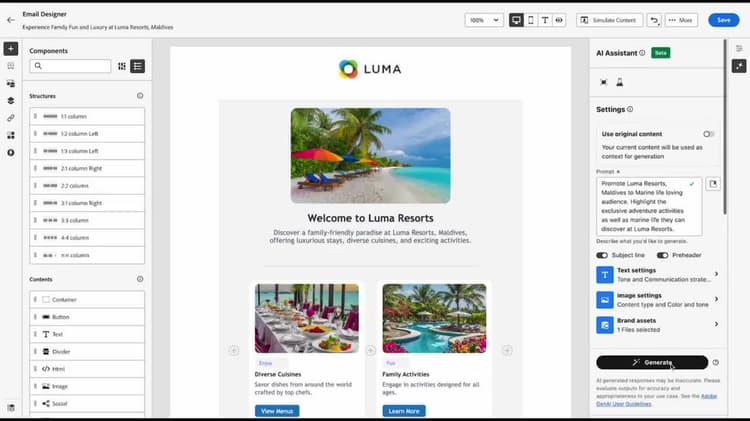Viewport: 750px width, 421px height.
Task: Toggle the Subject line switch
Action: pos(602,255)
